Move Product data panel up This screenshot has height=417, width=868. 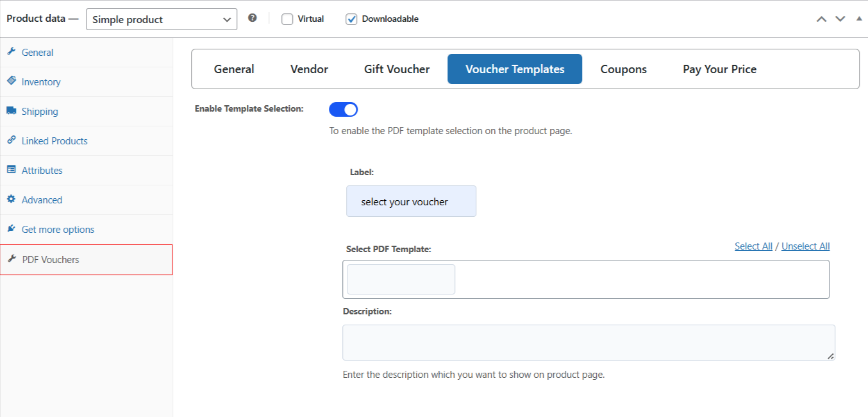(821, 19)
